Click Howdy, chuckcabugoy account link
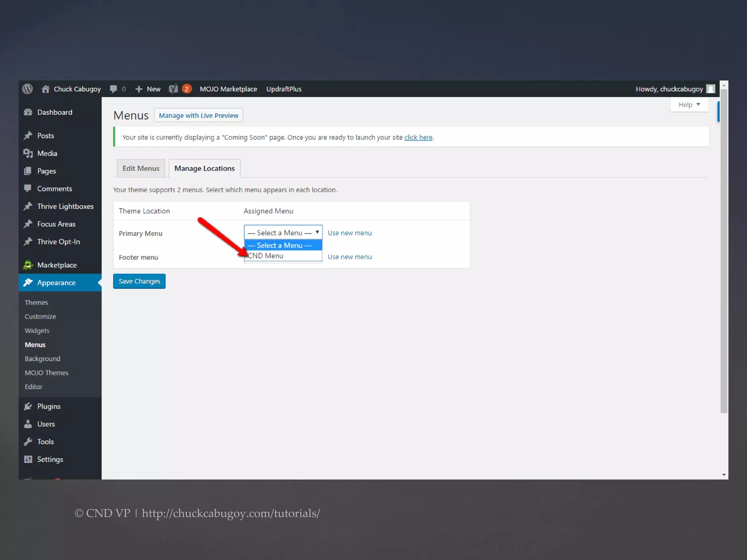Screen dimensions: 747x560 tap(669, 89)
